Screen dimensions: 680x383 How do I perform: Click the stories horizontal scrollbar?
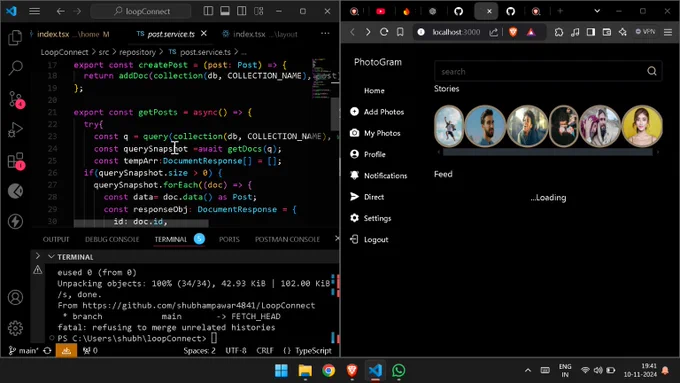tap(547, 152)
